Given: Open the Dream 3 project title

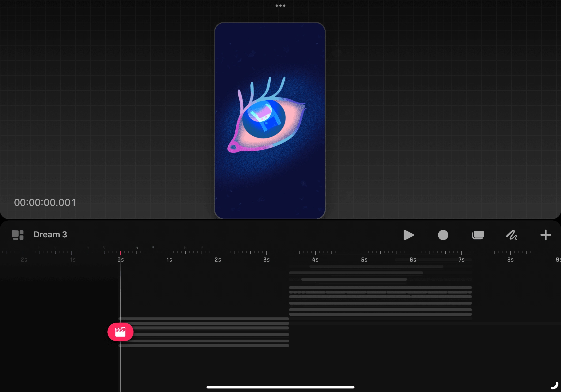Looking at the screenshot, I should pyautogui.click(x=50, y=234).
